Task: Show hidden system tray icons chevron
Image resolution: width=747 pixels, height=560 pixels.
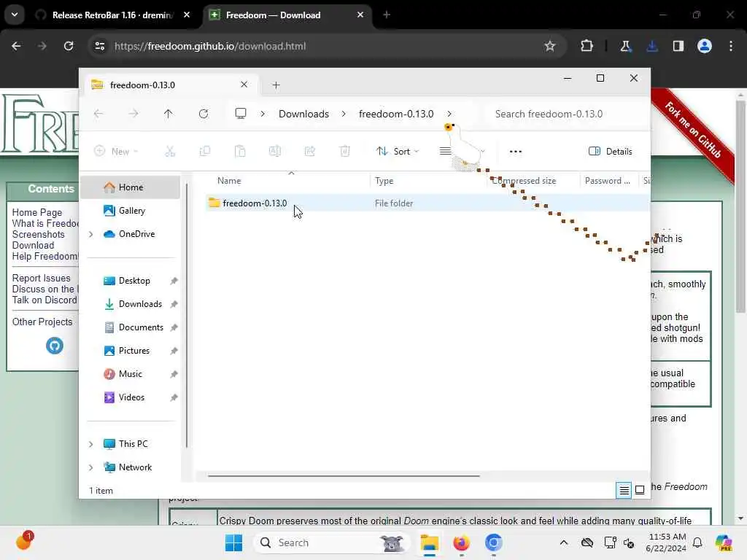Action: pyautogui.click(x=564, y=542)
